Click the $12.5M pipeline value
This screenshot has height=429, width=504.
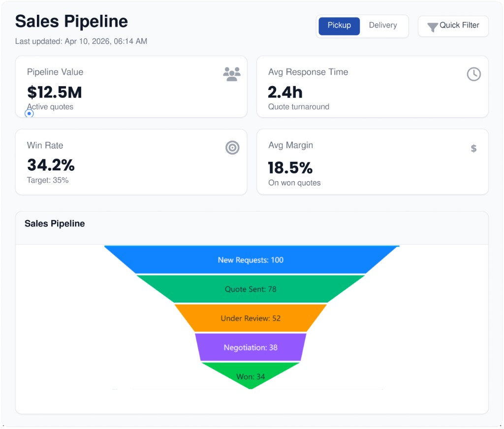(54, 92)
